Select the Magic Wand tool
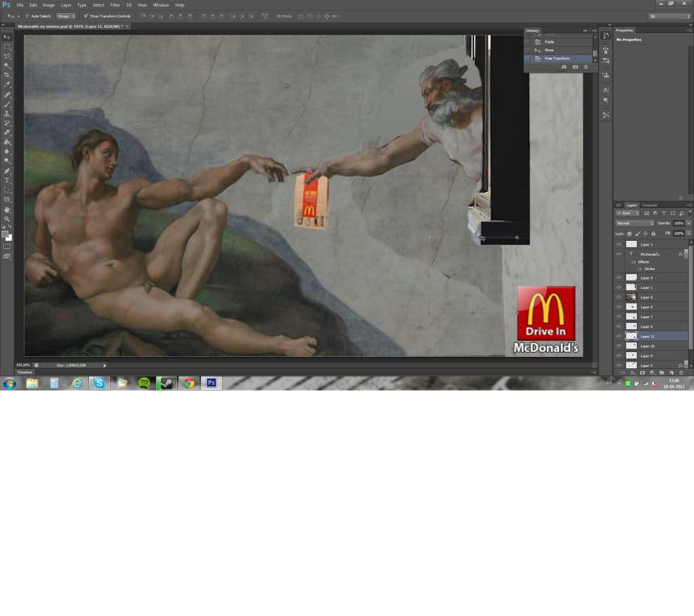Screen dimensions: 694x616 7,66
